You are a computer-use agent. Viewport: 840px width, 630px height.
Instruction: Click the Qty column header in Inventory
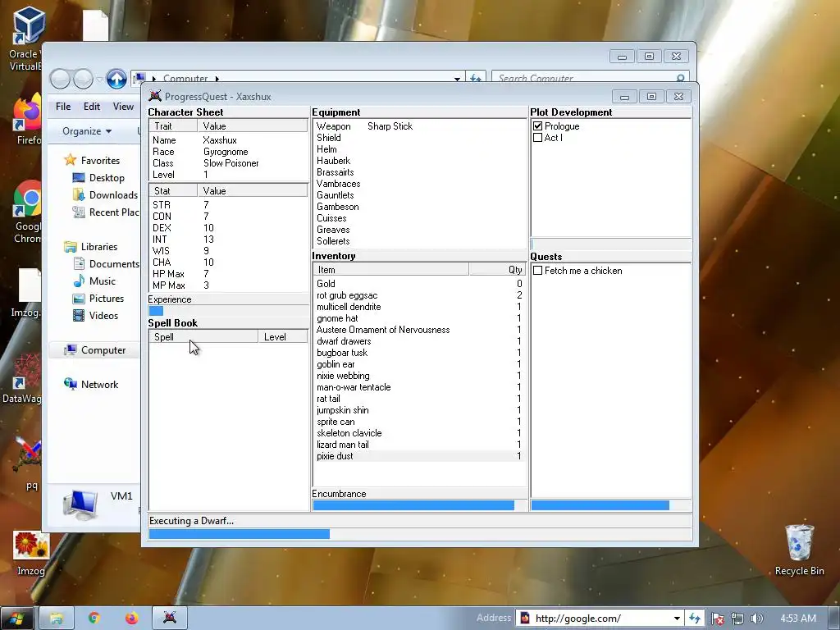[x=497, y=269]
